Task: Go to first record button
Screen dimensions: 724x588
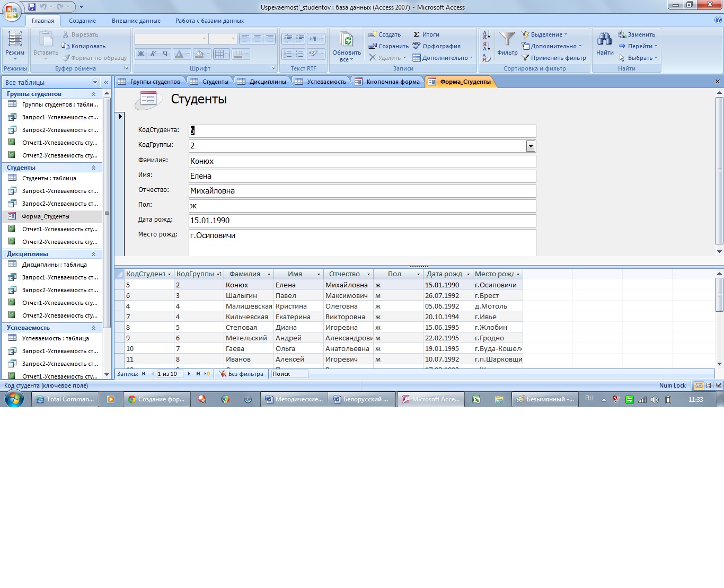Action: pos(144,374)
